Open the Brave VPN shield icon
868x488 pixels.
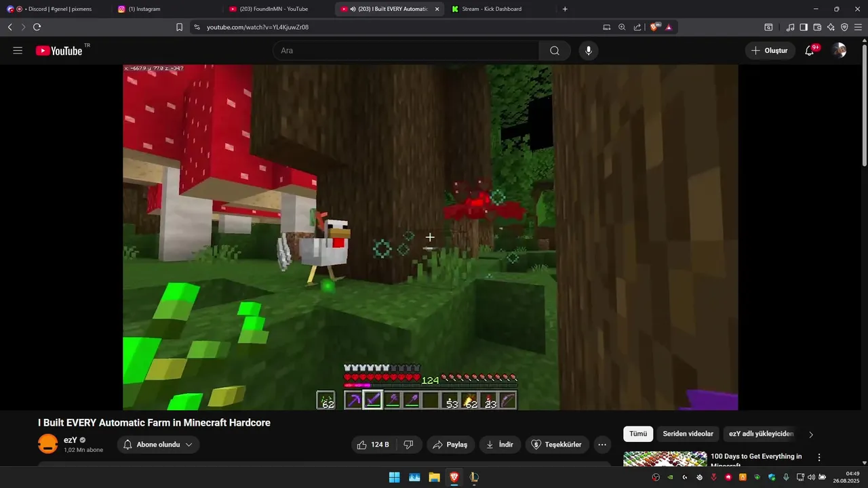tap(844, 27)
